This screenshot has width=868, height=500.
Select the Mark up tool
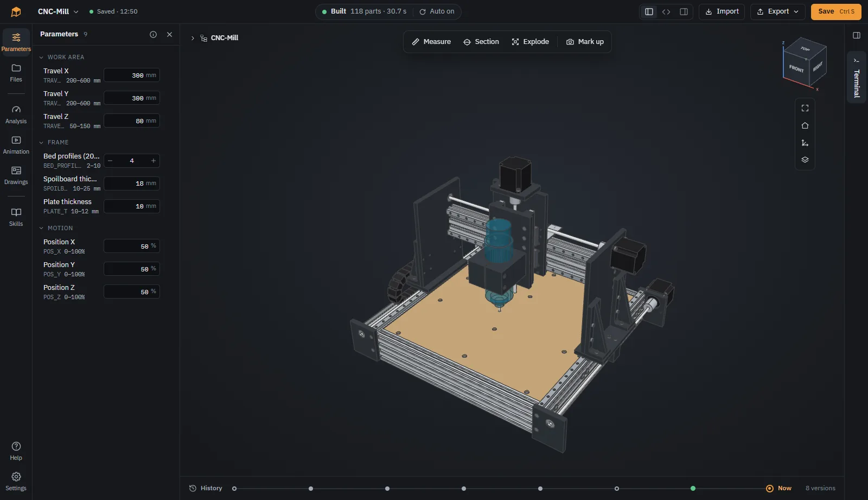[585, 42]
